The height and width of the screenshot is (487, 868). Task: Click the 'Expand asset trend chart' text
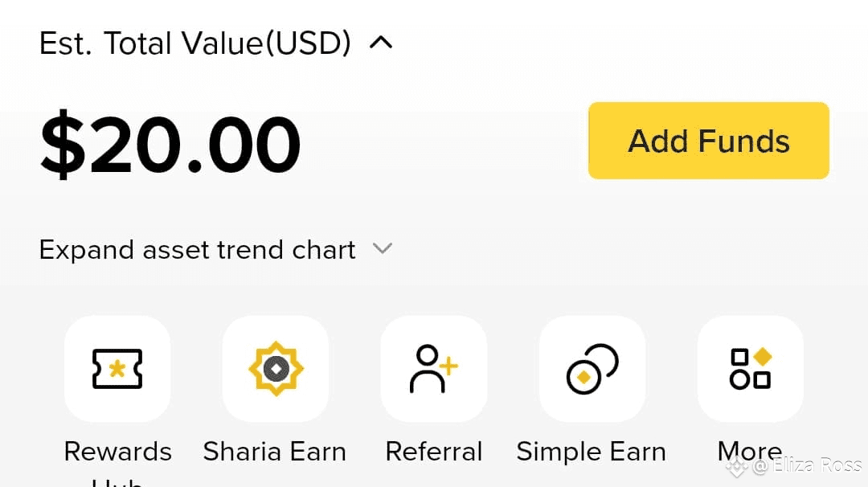197,250
